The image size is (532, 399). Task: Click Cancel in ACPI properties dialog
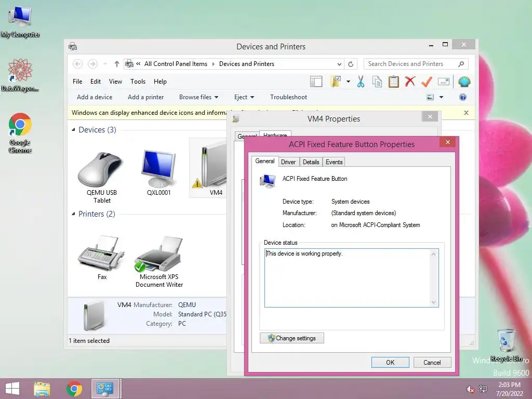[x=432, y=362]
